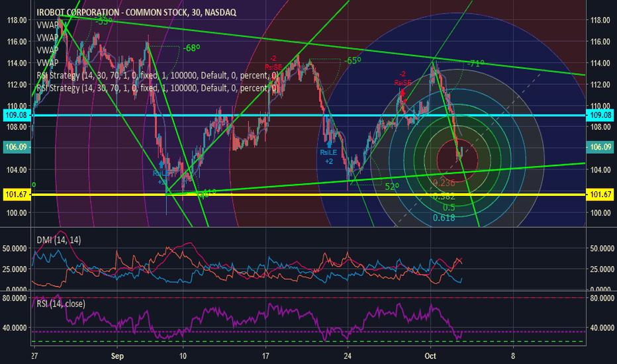Viewport: 617px width, 364px height.
Task: Click the 24 date label on time axis
Action: coord(348,356)
